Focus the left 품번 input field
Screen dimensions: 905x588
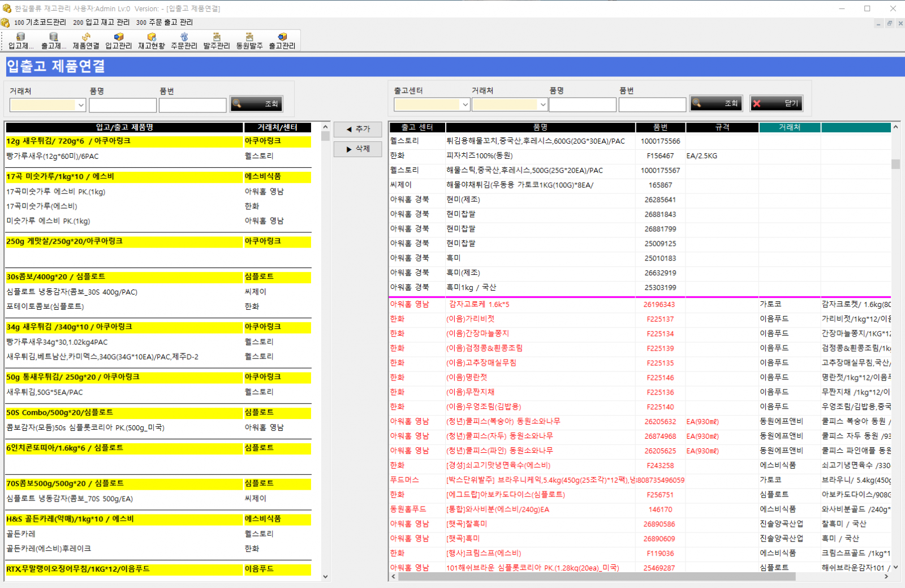tap(193, 105)
